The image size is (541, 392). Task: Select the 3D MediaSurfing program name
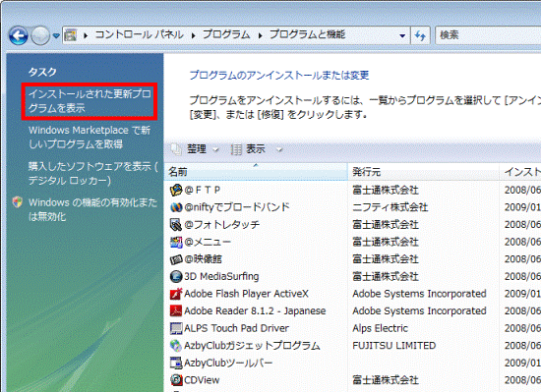click(x=221, y=276)
